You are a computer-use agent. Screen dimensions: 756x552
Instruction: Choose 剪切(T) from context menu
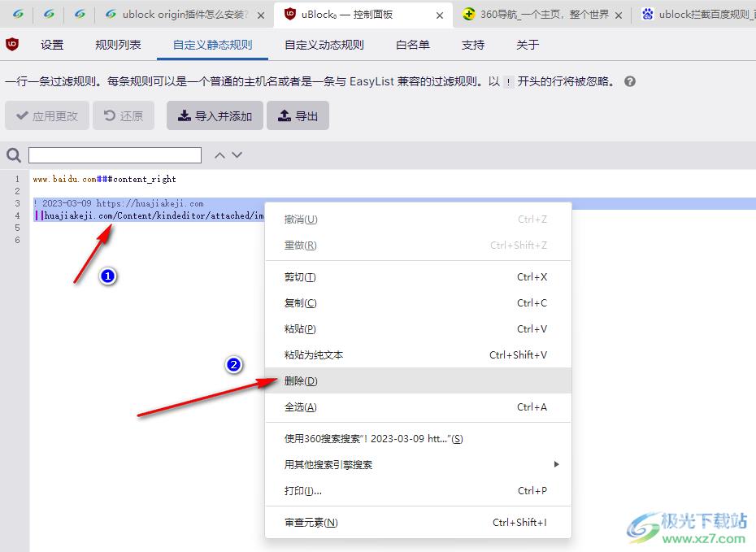[x=418, y=277]
